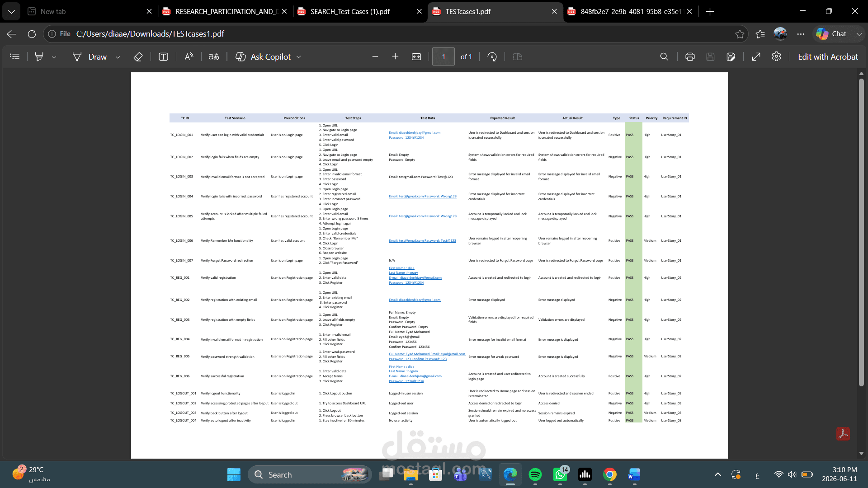The height and width of the screenshot is (488, 868).
Task: Toggle Fit to width view
Action: coord(416,56)
